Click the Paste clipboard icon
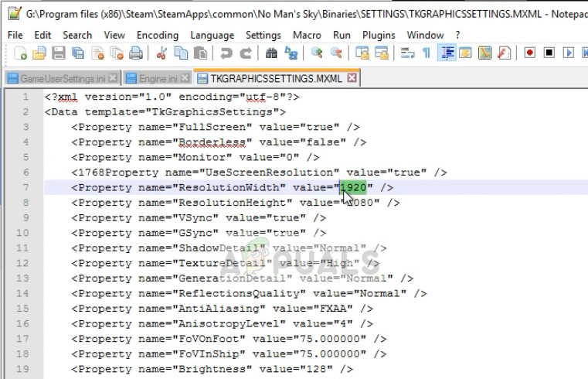 coord(201,53)
